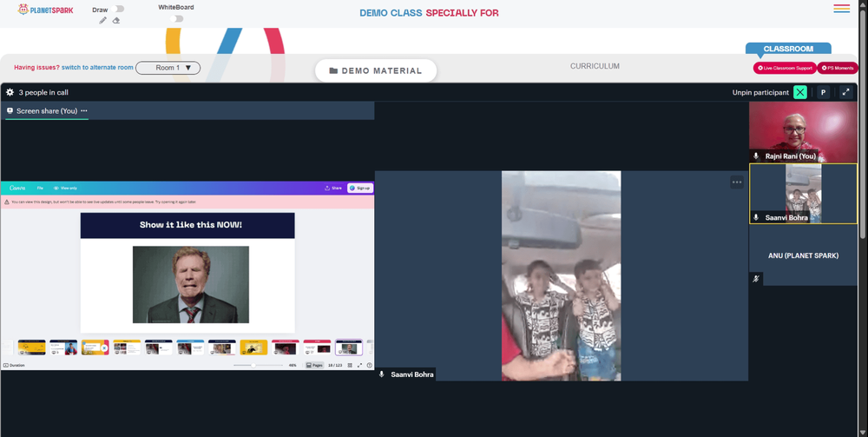This screenshot has height=437, width=868.
Task: Select the Classroom tab
Action: tap(788, 49)
